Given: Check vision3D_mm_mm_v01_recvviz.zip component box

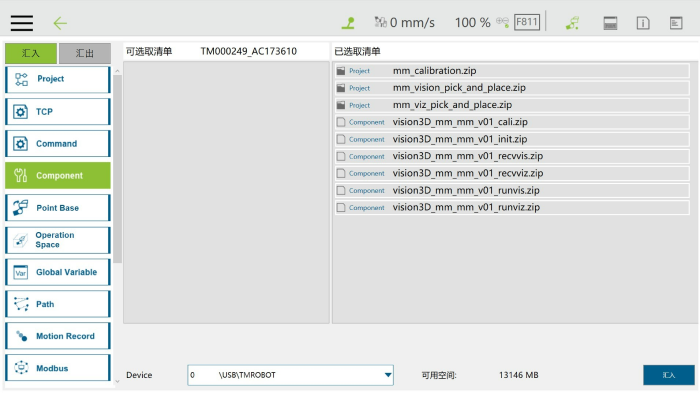Looking at the screenshot, I should 341,173.
